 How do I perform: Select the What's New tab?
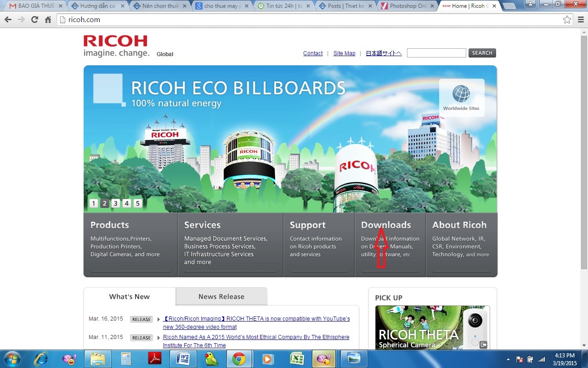[130, 297]
